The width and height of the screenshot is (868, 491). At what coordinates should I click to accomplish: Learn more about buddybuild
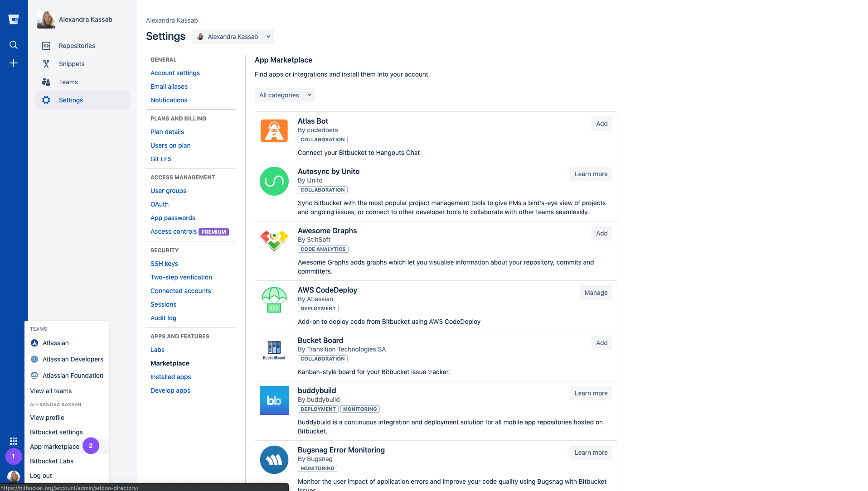tap(591, 393)
